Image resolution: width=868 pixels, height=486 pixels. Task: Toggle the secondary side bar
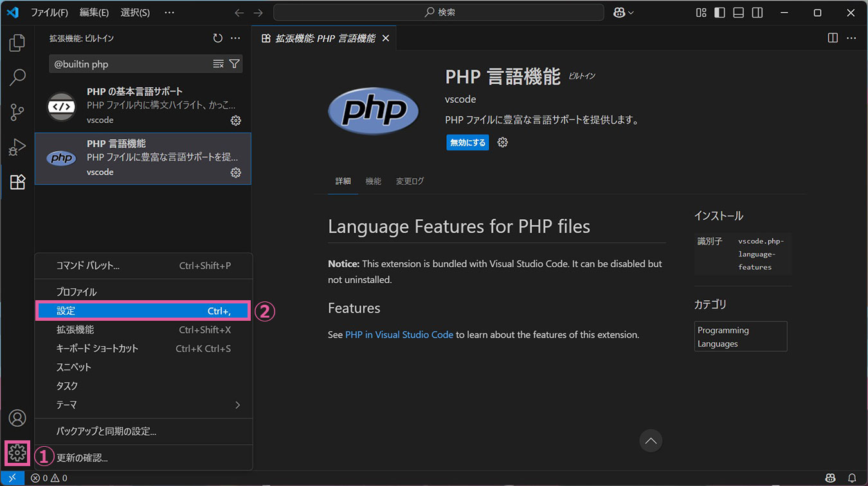[757, 13]
